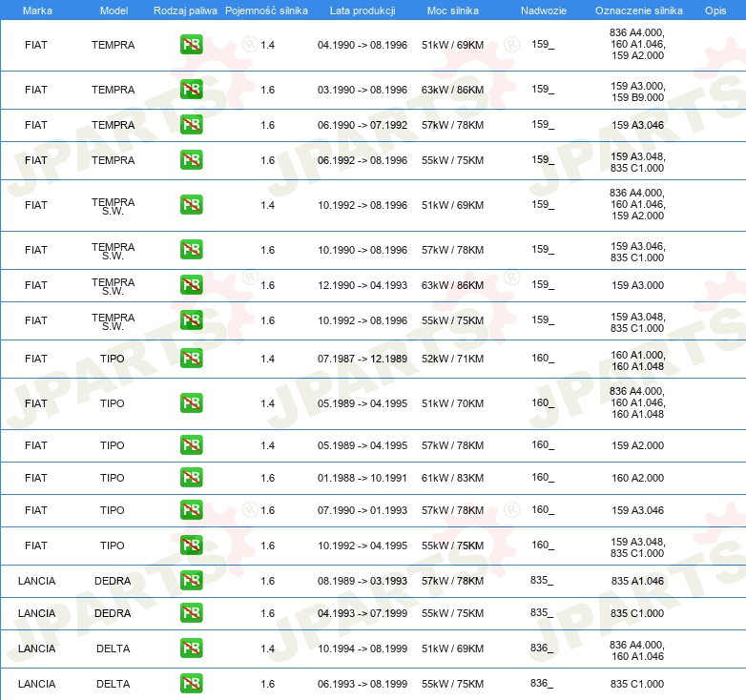Viewport: 746px width, 700px height.
Task: Click petrol icon in Tempra 06.1990 row
Action: coord(191,125)
